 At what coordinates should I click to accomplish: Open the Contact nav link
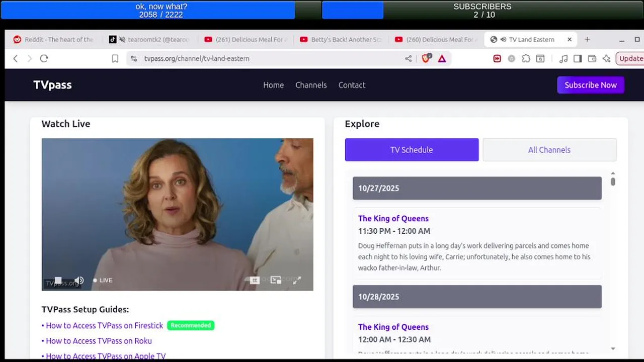tap(352, 85)
